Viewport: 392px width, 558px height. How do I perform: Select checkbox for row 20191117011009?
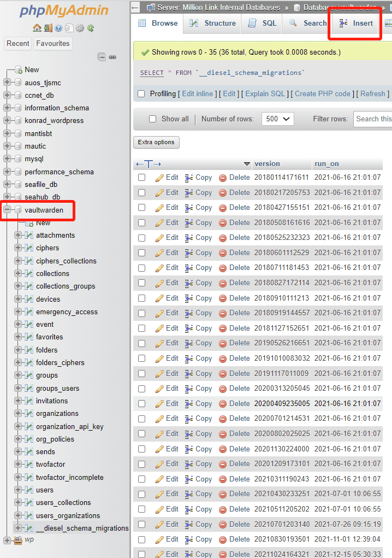(x=142, y=373)
